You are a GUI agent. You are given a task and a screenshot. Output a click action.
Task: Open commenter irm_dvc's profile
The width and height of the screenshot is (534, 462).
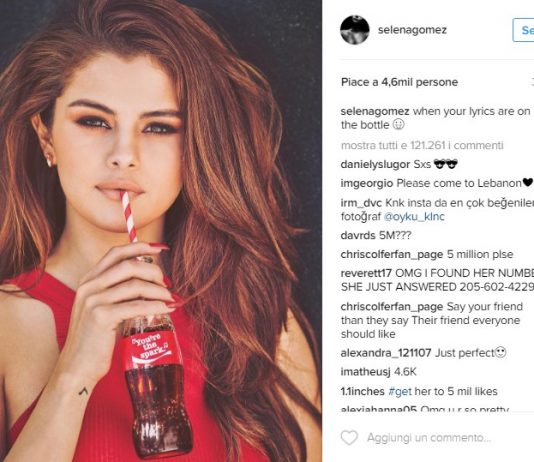point(361,203)
